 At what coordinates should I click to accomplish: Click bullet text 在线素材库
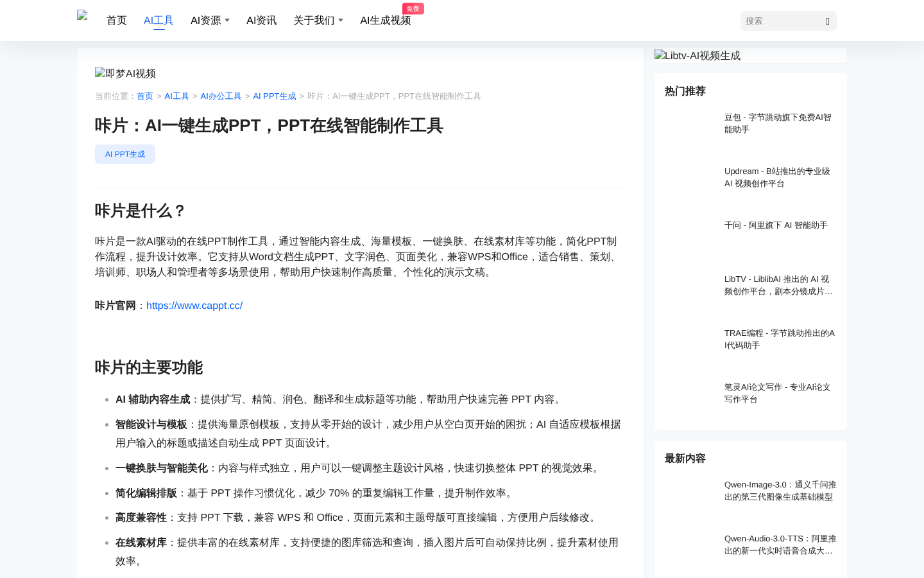[x=141, y=543]
